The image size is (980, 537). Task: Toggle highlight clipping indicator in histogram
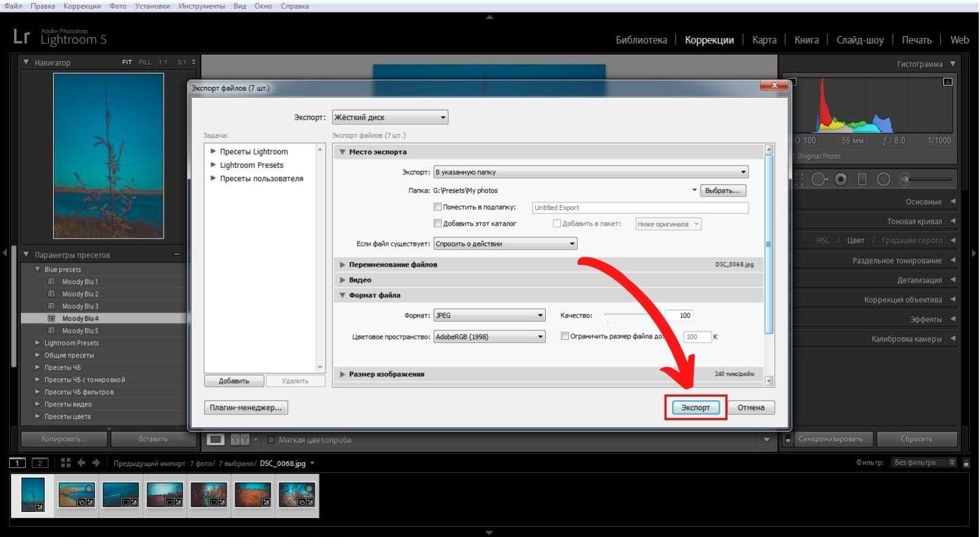[948, 82]
